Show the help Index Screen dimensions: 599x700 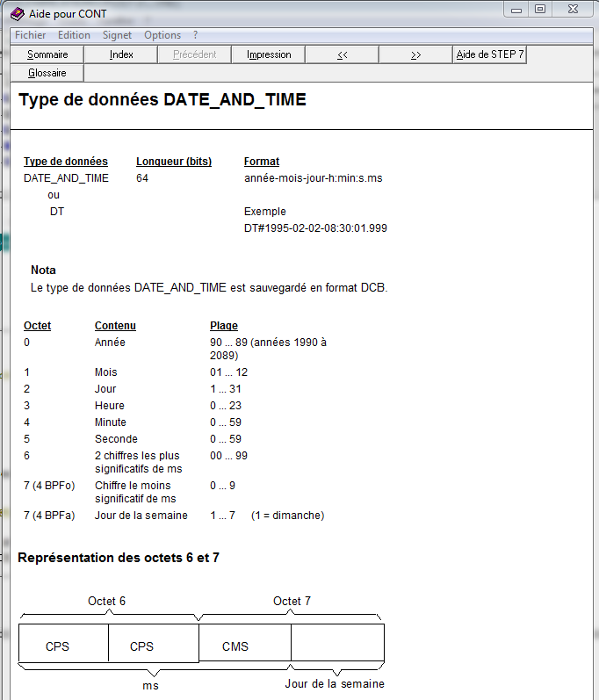coord(121,54)
